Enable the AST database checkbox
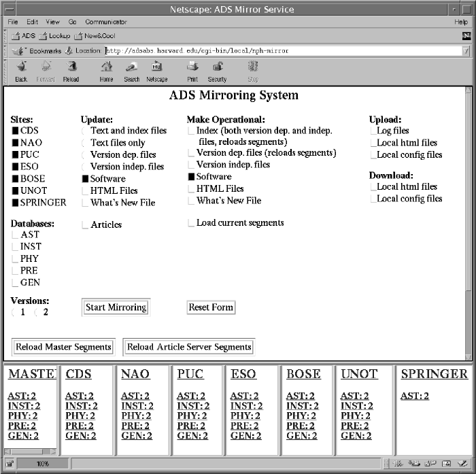This screenshot has width=476, height=474. pos(16,235)
